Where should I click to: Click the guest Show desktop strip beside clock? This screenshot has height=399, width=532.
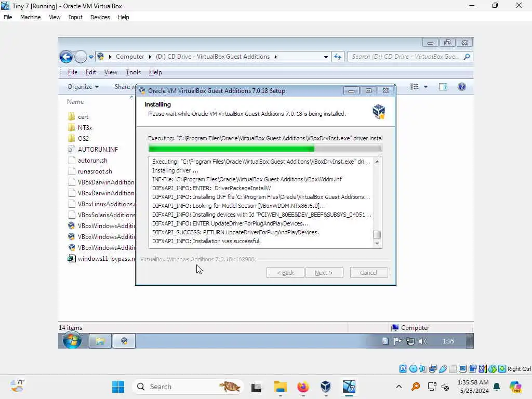pyautogui.click(x=470, y=341)
